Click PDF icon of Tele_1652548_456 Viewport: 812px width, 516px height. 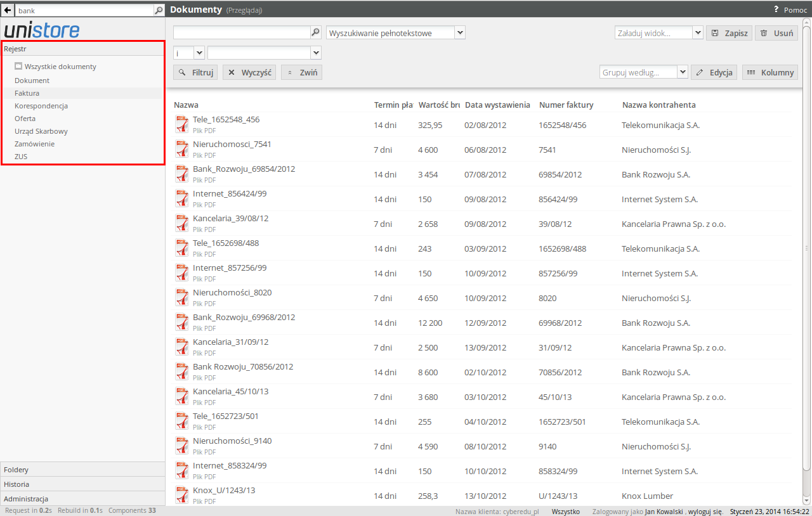182,124
